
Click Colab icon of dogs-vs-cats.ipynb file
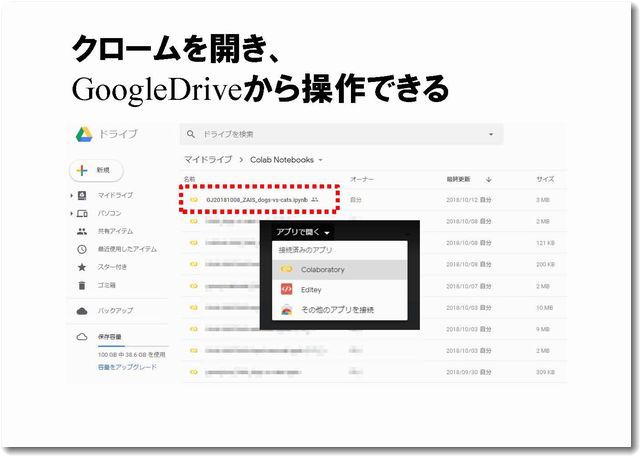pos(194,200)
